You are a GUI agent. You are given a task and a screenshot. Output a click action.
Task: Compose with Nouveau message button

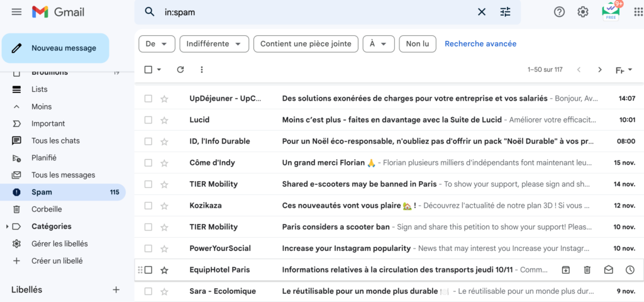(55, 48)
